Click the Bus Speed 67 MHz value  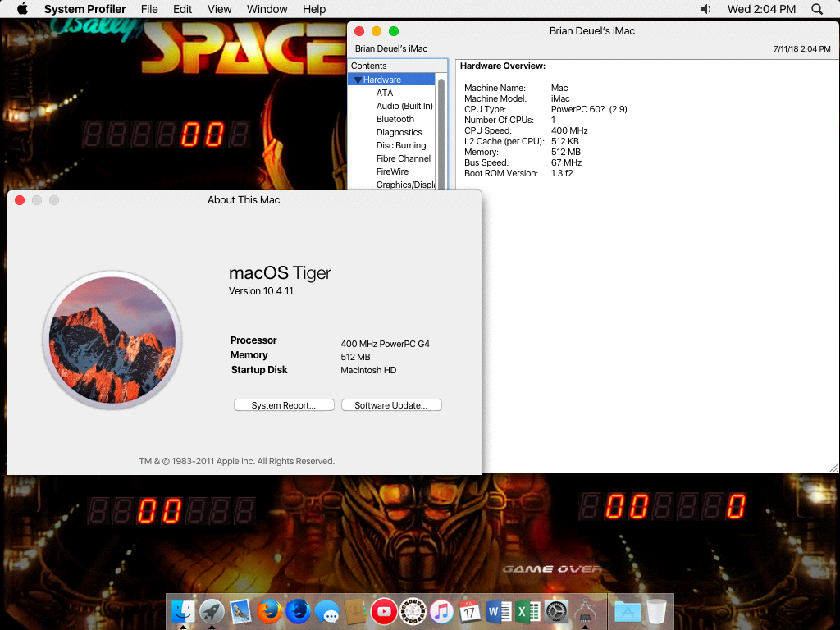[566, 163]
